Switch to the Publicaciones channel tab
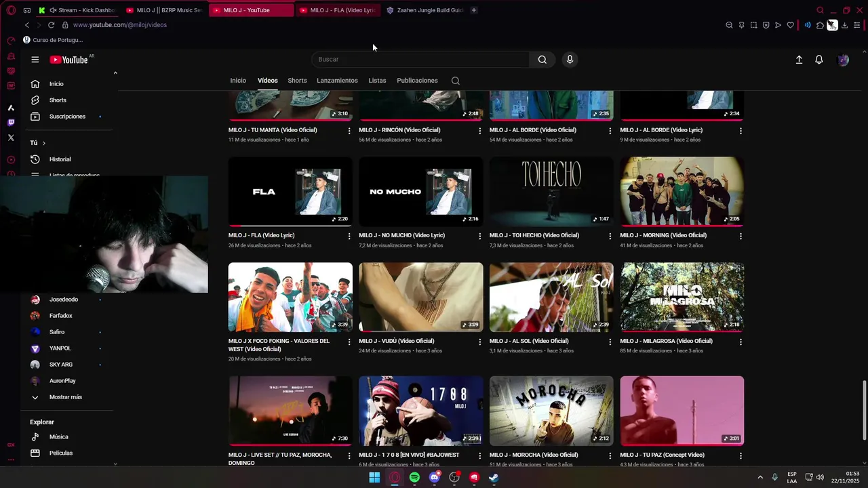 coord(417,81)
